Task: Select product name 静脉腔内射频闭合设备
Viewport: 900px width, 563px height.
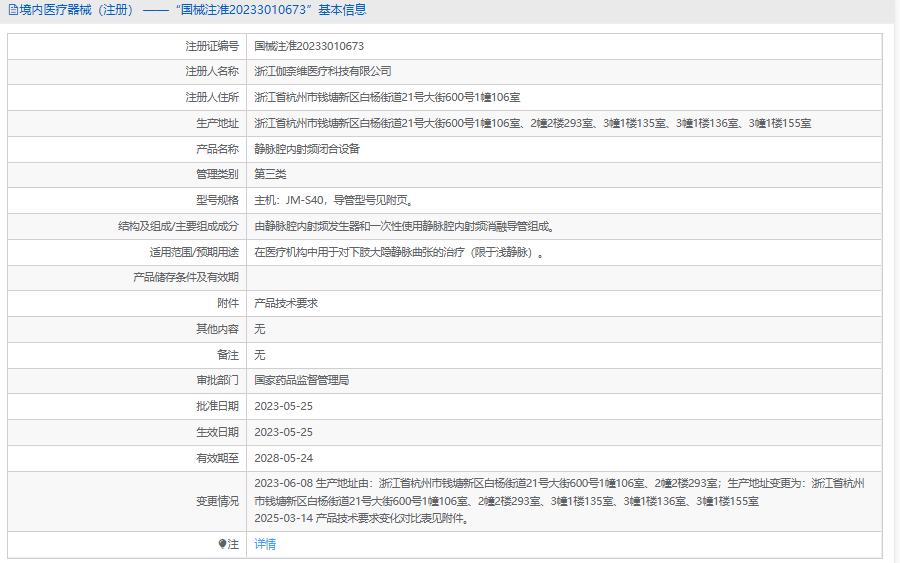Action: click(x=307, y=149)
